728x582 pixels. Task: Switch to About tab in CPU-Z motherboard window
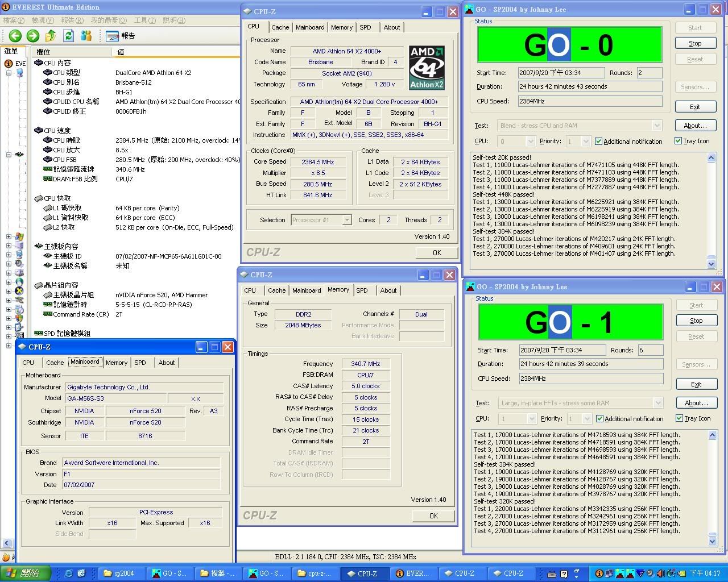click(x=167, y=363)
